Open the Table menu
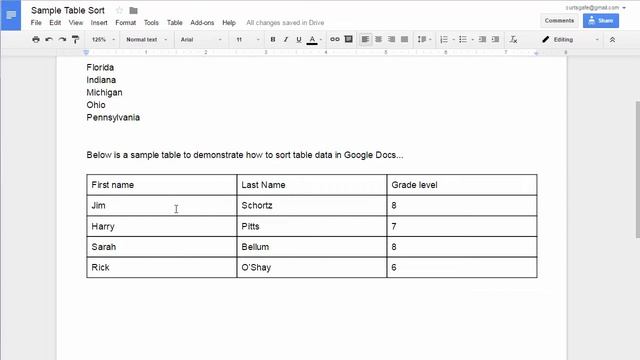The image size is (640, 360). pos(175,22)
